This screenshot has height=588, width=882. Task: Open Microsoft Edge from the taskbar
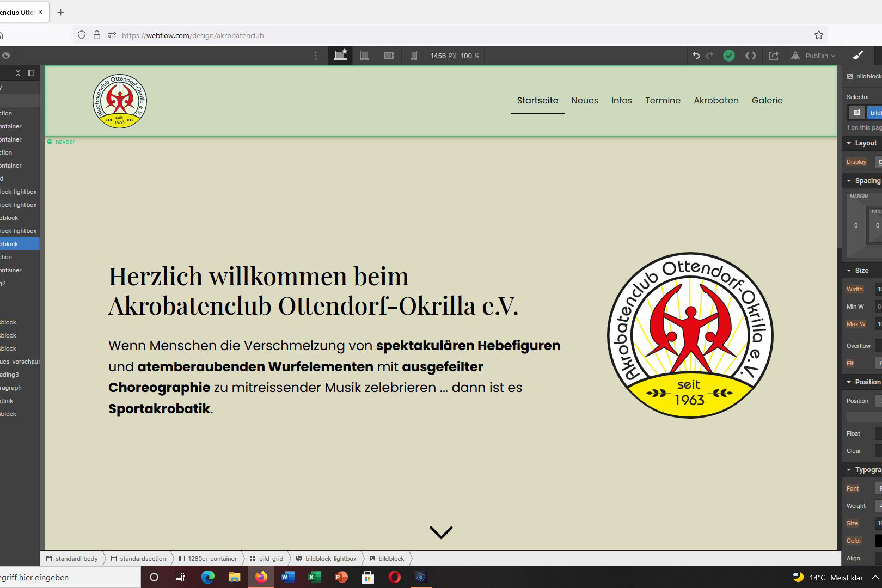tap(207, 577)
